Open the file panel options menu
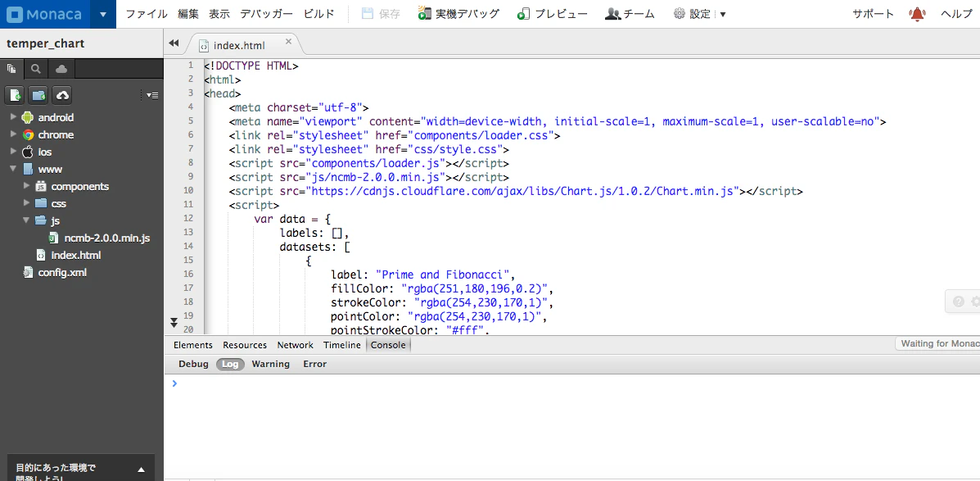The image size is (980, 481). point(152,95)
